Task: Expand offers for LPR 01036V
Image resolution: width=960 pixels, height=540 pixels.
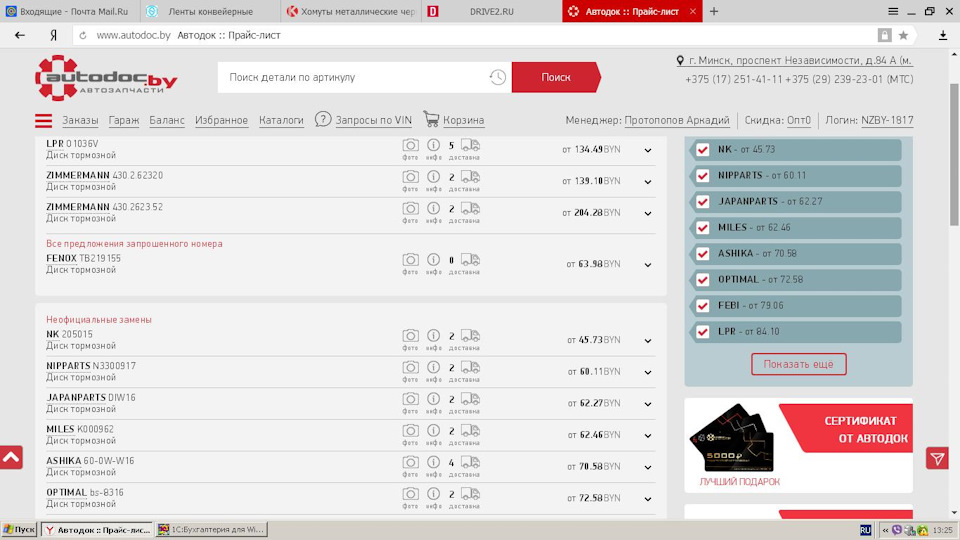Action: coord(648,150)
